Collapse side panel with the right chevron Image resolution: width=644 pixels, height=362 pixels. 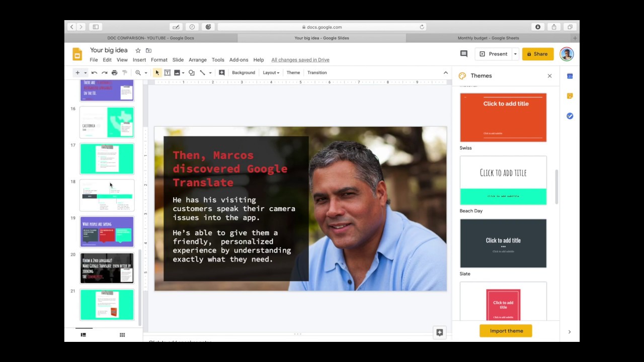(570, 332)
